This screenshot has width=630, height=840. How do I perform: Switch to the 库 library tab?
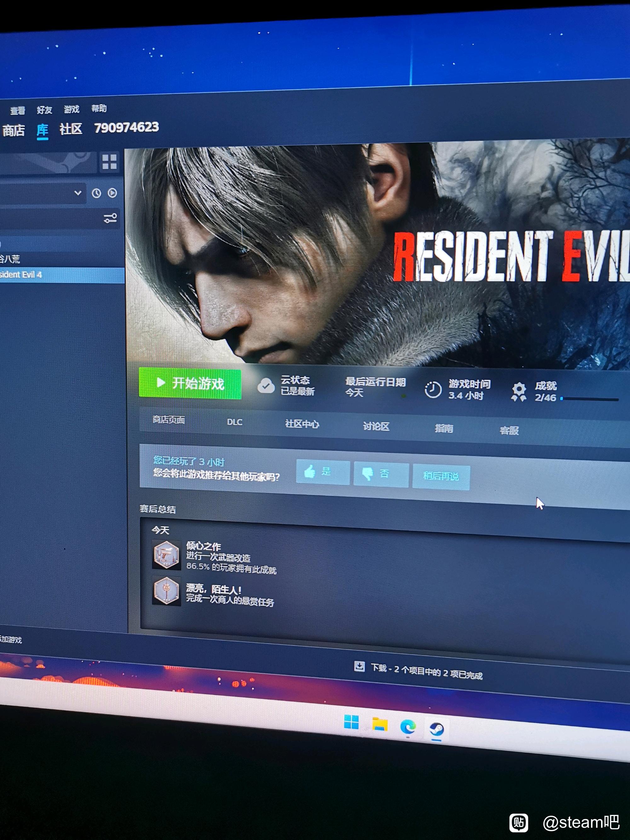click(x=43, y=130)
